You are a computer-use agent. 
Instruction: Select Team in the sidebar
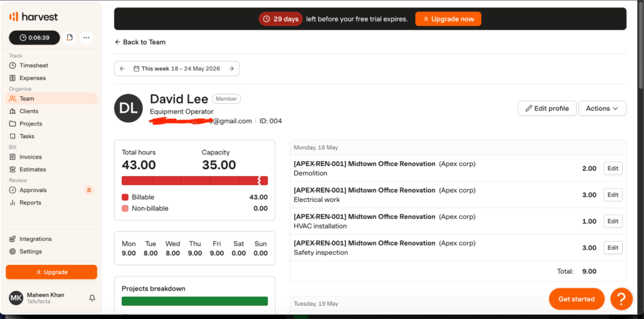pos(52,99)
